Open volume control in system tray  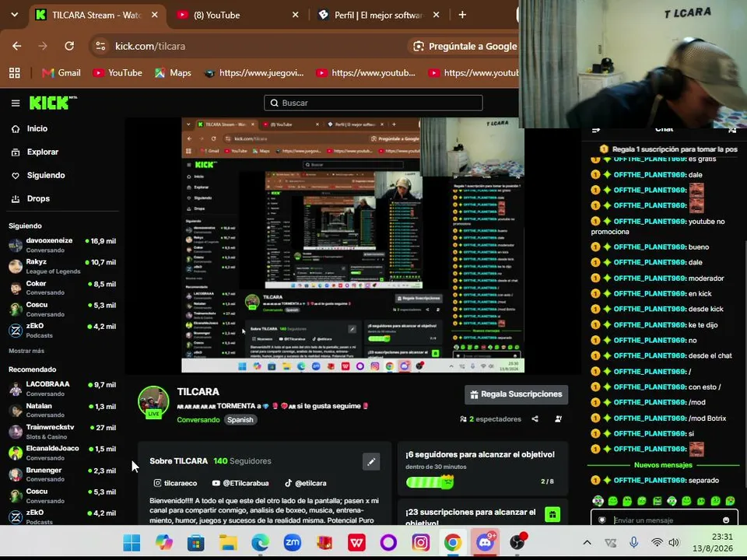674,542
